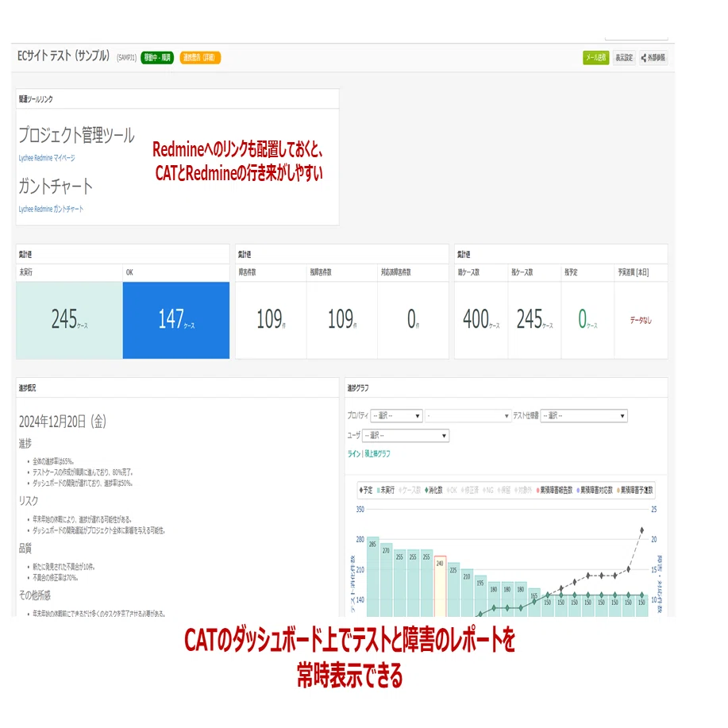The image size is (728, 728).
Task: Open the テスト仕様書 dropdown
Action: [584, 415]
